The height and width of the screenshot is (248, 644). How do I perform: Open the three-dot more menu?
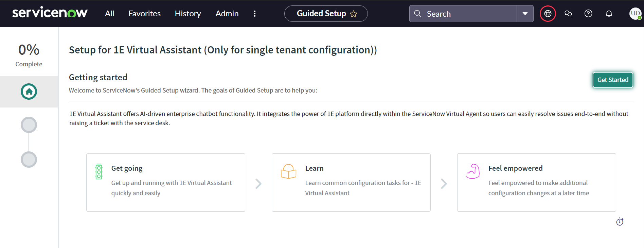click(x=255, y=14)
